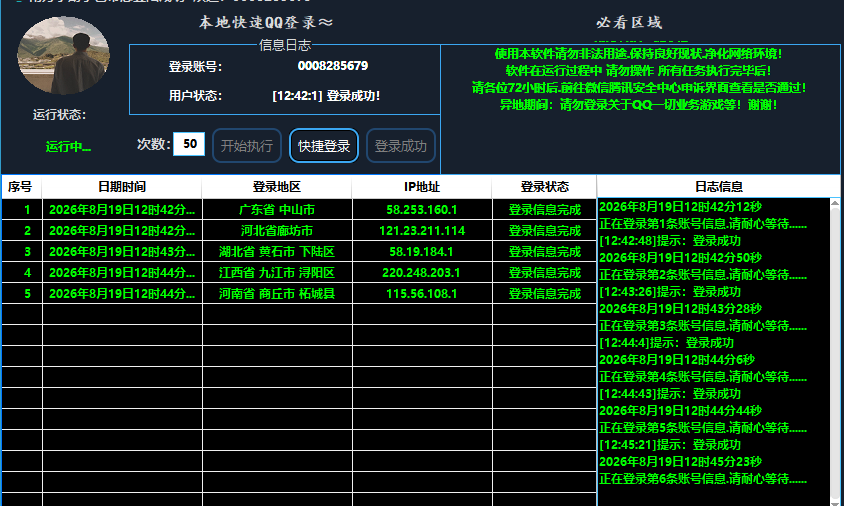
Task: Click IP address 58.19.184.1
Action: (421, 251)
